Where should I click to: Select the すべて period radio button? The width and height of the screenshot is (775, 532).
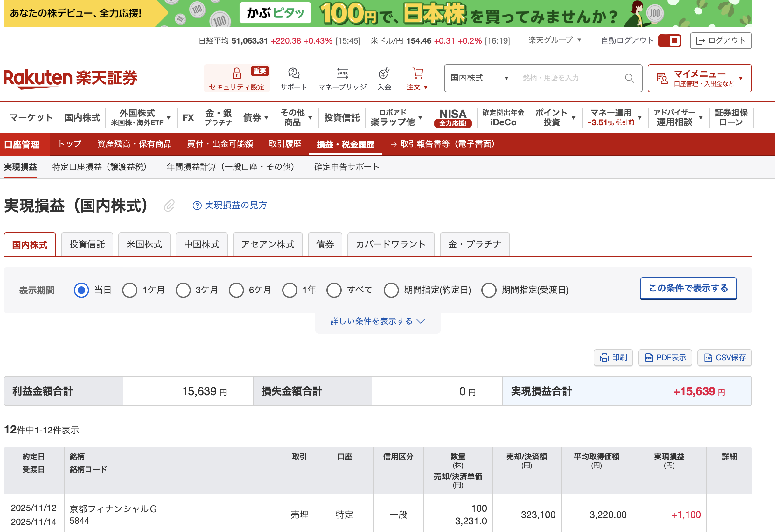coord(334,290)
